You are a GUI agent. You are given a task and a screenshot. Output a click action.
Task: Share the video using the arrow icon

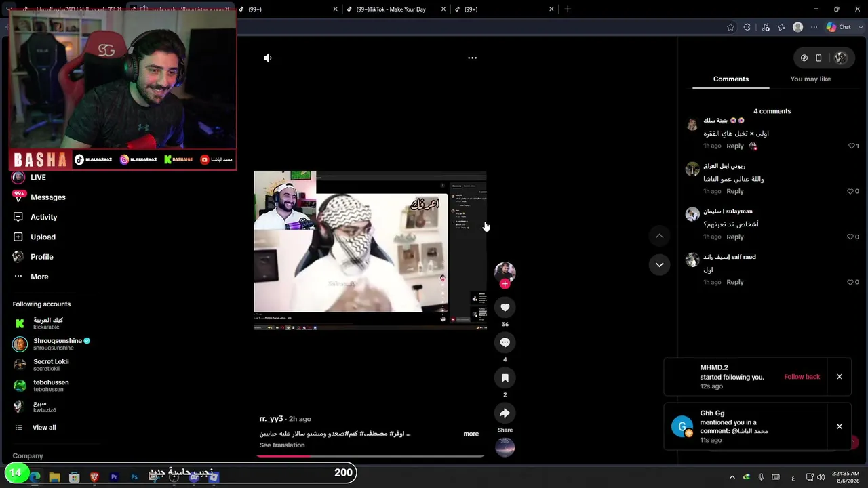(505, 413)
